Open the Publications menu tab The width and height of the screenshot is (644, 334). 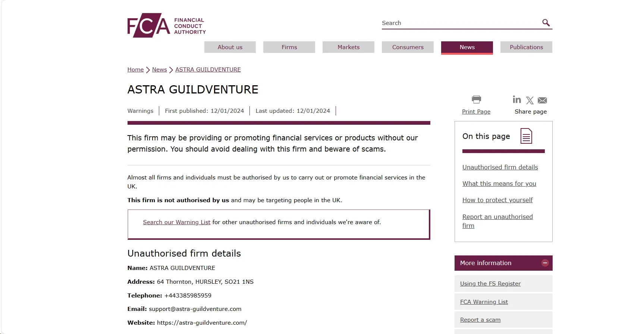(526, 47)
